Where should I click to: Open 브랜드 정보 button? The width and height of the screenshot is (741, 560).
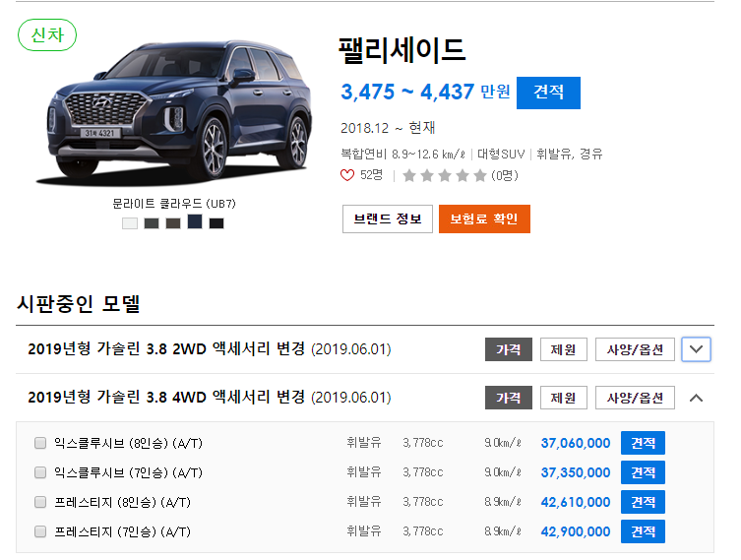coord(388,218)
